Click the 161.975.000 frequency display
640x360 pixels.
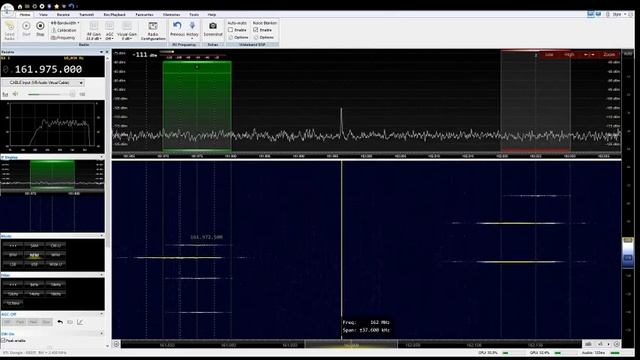coord(48,69)
